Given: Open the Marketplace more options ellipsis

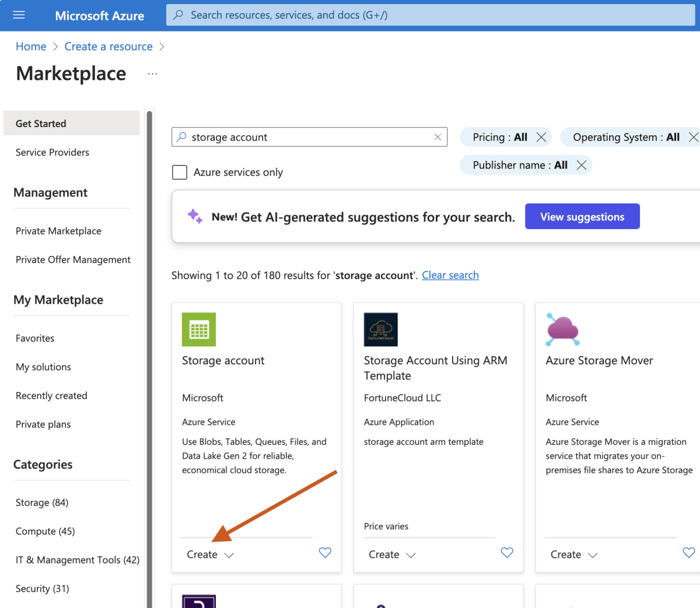Looking at the screenshot, I should coord(152,74).
